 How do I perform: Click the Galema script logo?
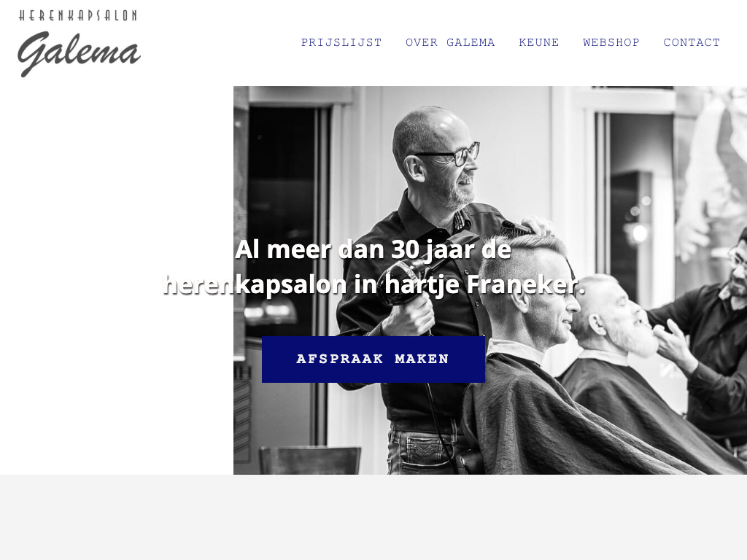point(79,53)
